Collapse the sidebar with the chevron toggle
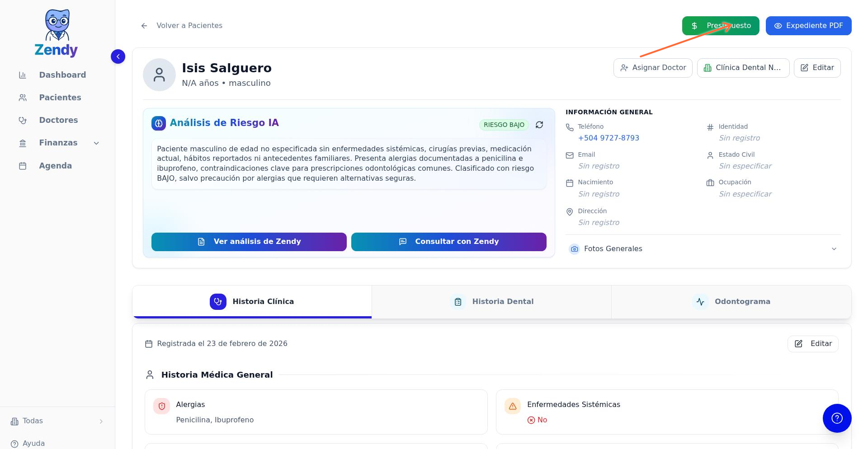 point(118,56)
